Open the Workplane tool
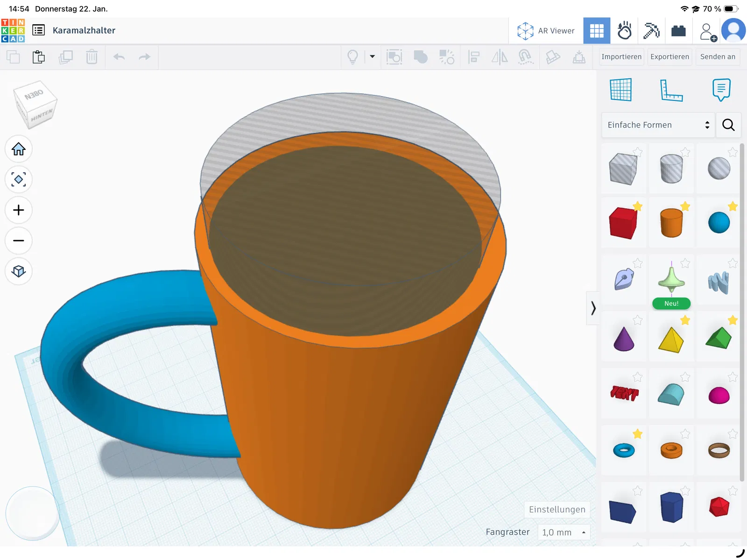The width and height of the screenshot is (747, 560). click(620, 90)
